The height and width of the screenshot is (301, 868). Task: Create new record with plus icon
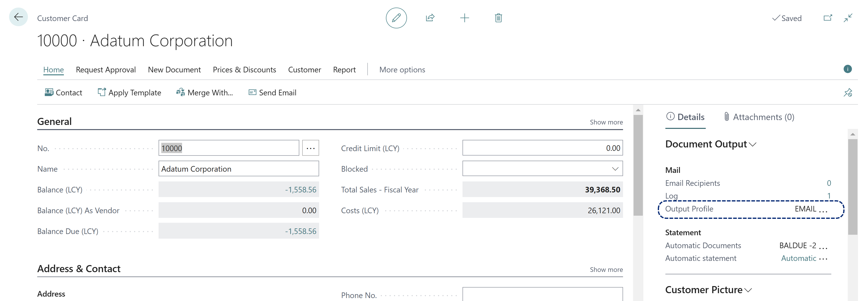[x=464, y=18]
